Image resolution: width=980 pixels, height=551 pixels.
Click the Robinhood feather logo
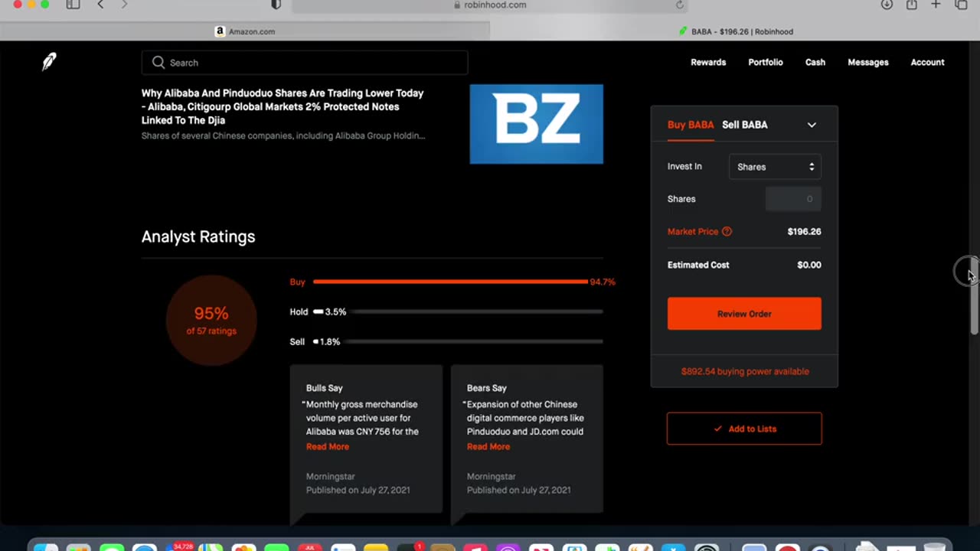(49, 62)
